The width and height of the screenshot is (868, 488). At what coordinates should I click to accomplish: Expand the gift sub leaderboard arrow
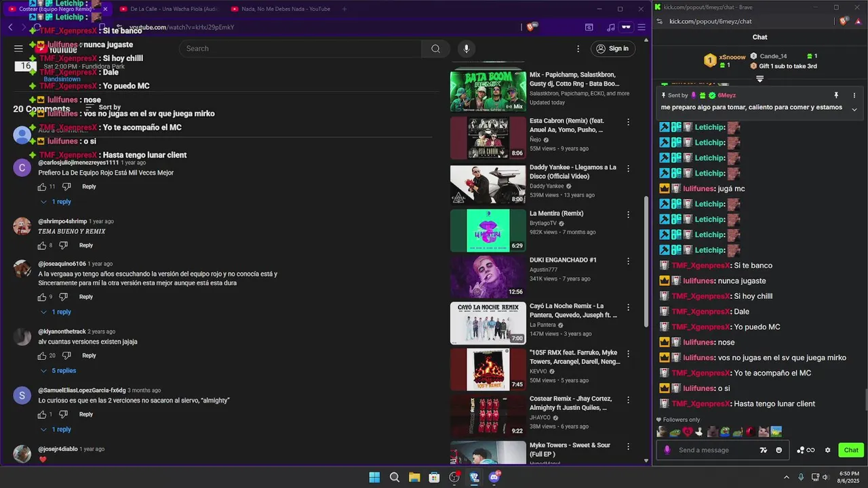tap(759, 79)
